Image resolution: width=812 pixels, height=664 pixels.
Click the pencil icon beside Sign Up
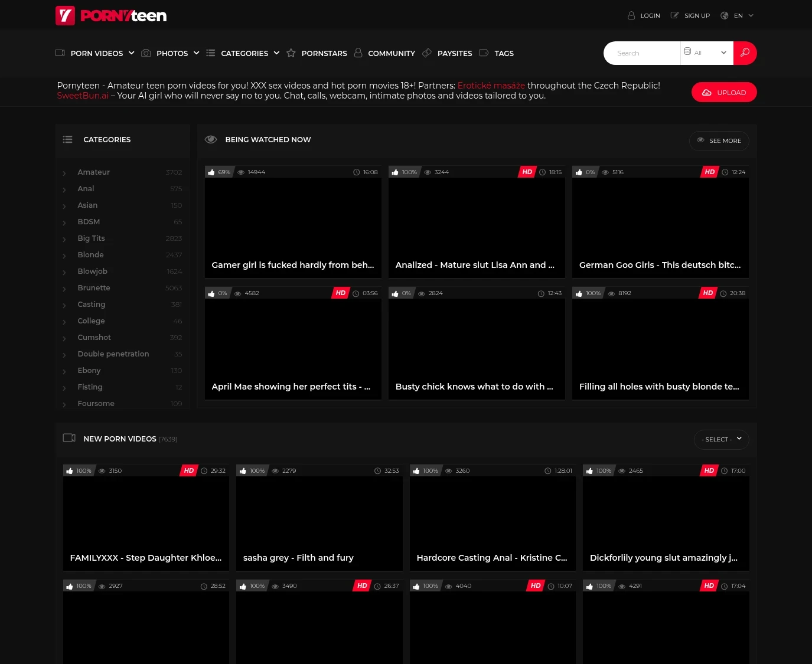(x=674, y=15)
